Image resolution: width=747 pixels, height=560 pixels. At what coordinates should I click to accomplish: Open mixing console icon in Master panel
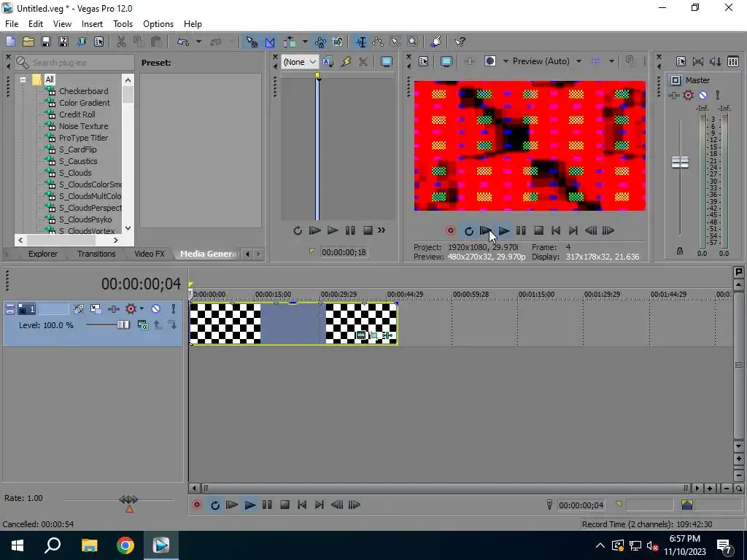[x=733, y=61]
